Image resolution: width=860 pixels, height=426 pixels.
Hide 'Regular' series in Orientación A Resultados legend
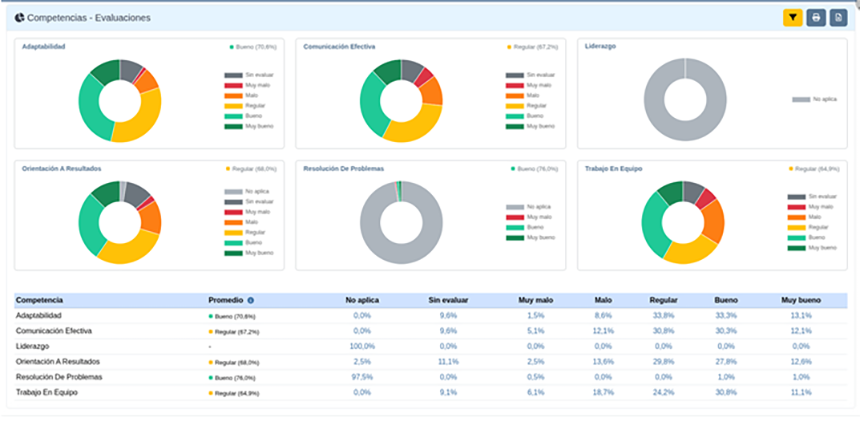point(246,232)
